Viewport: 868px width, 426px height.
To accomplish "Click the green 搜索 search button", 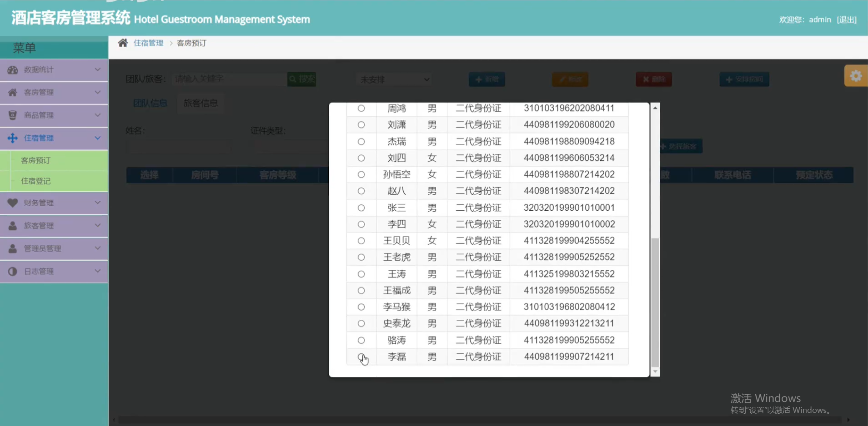I will tap(302, 79).
